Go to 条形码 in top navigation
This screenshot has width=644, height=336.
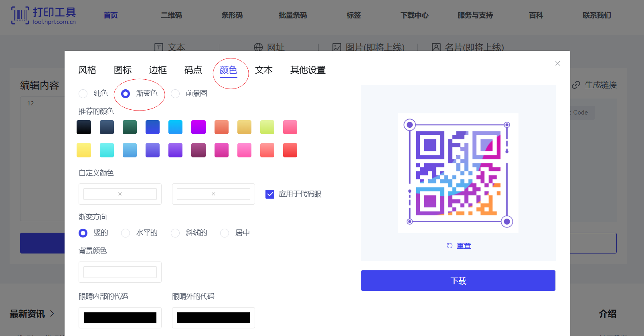pyautogui.click(x=232, y=15)
